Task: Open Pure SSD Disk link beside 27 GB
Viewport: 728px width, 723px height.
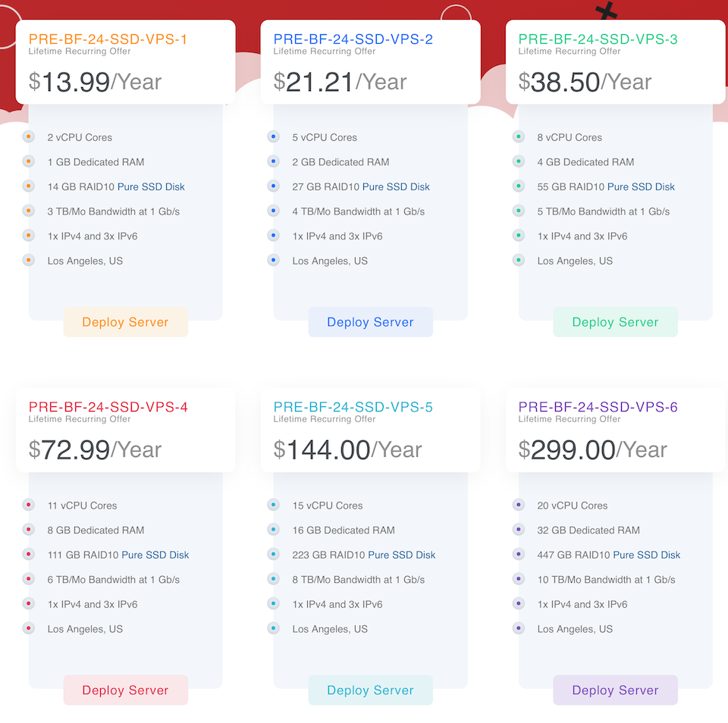Action: coord(396,186)
